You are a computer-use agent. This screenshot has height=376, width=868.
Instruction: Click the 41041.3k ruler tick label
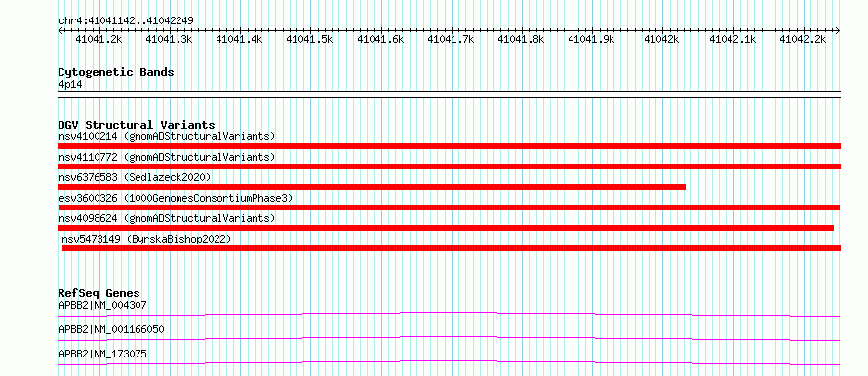[169, 39]
